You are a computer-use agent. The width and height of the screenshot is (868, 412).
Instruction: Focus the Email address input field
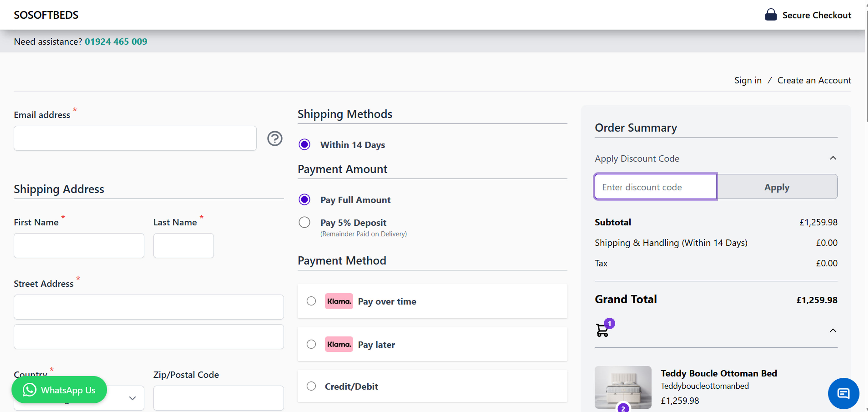pos(135,139)
